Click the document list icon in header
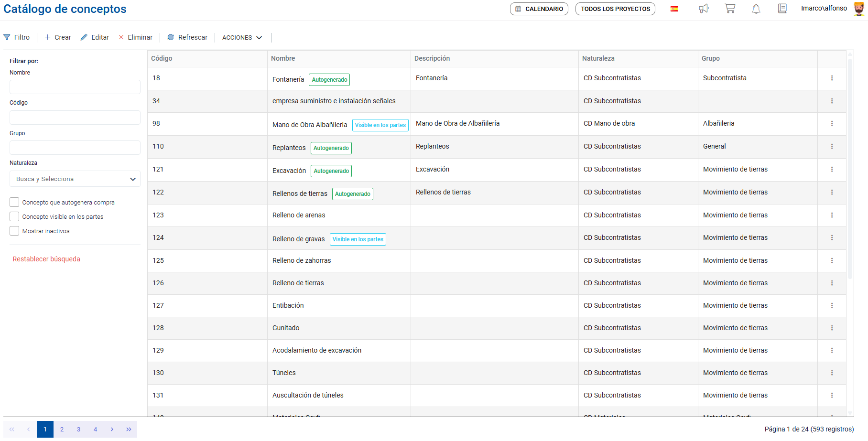The height and width of the screenshot is (441, 868). pos(782,9)
